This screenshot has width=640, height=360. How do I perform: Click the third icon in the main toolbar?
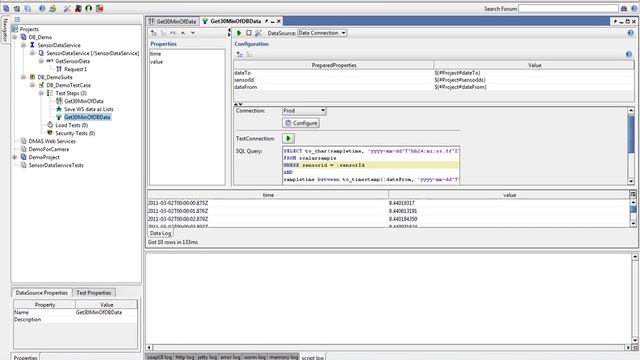pyautogui.click(x=28, y=8)
